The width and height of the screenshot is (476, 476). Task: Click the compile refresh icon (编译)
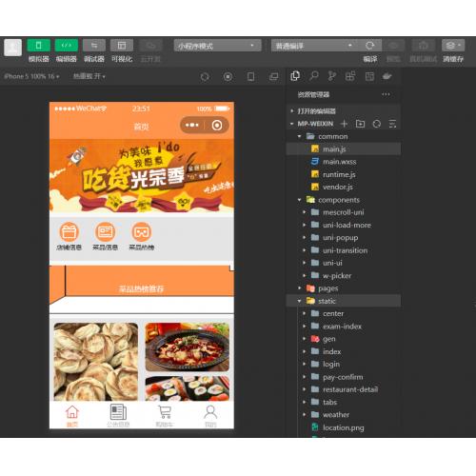pos(369,46)
